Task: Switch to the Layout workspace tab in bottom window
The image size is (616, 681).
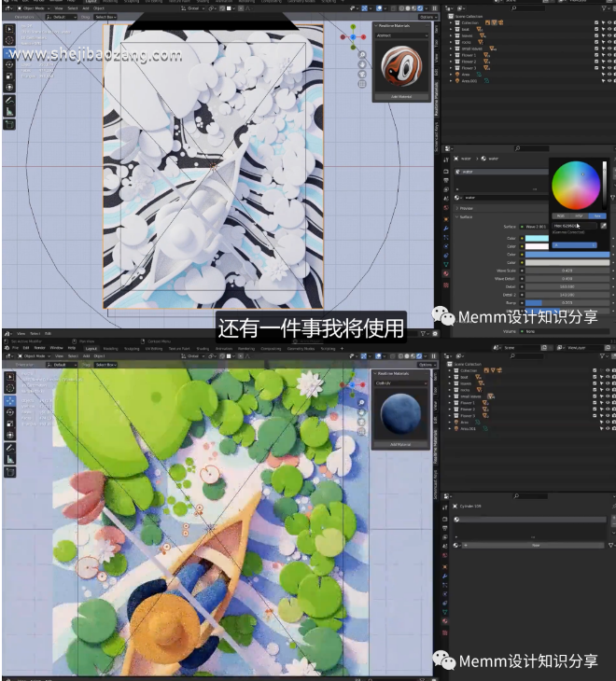Action: click(91, 348)
